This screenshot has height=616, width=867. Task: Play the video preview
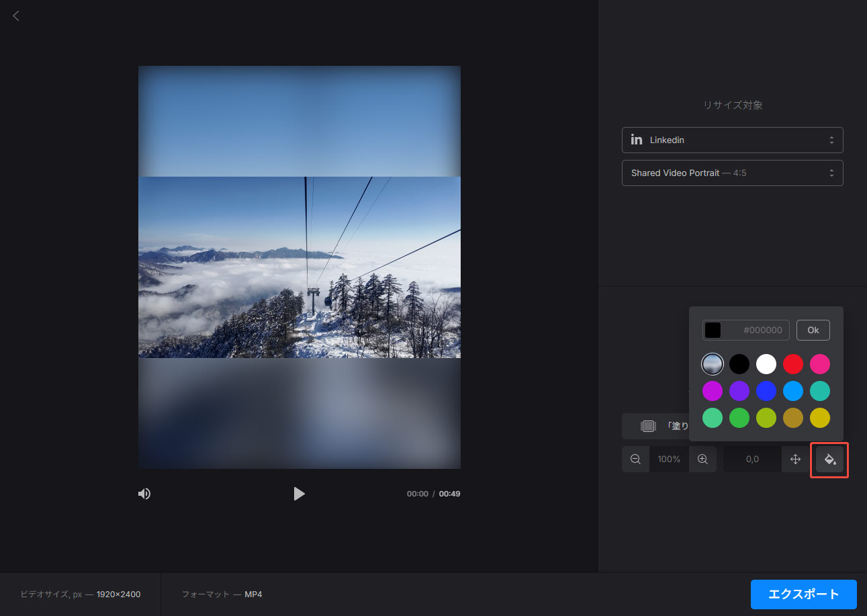[299, 494]
